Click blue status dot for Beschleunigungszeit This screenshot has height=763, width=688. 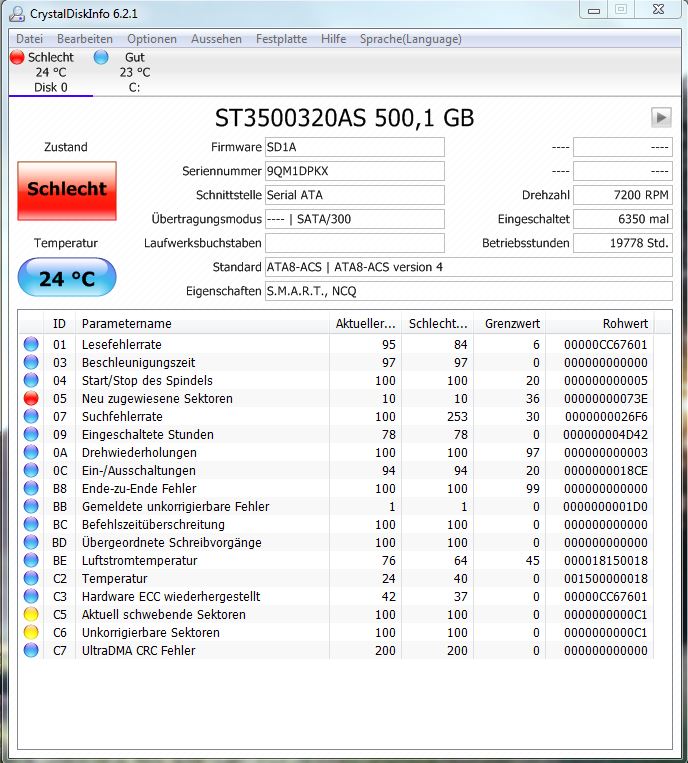[x=31, y=362]
